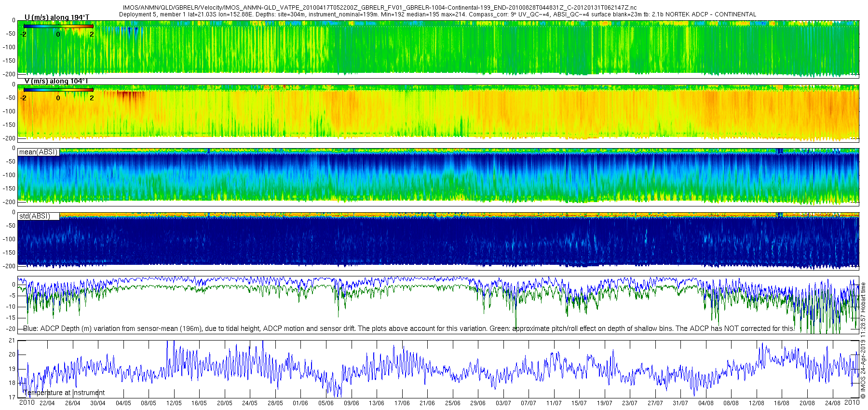This screenshot has height=410, width=868.
Task: Click the 04/08 date tick label
Action: (706, 403)
